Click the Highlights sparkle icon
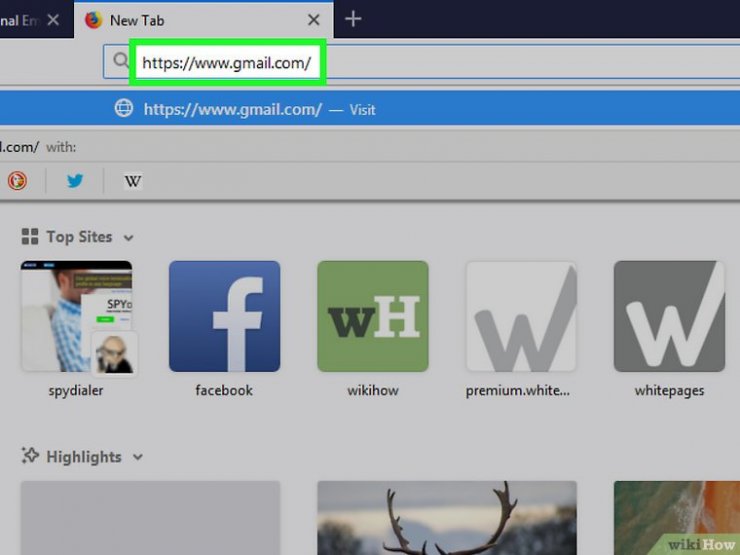This screenshot has width=740, height=555. (30, 456)
